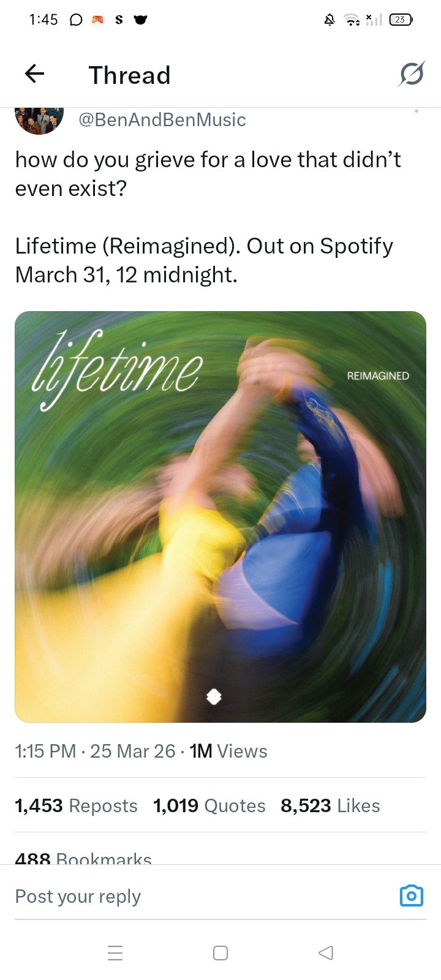Tap the muted notification bell status icon
The image size is (441, 980).
pos(330,20)
